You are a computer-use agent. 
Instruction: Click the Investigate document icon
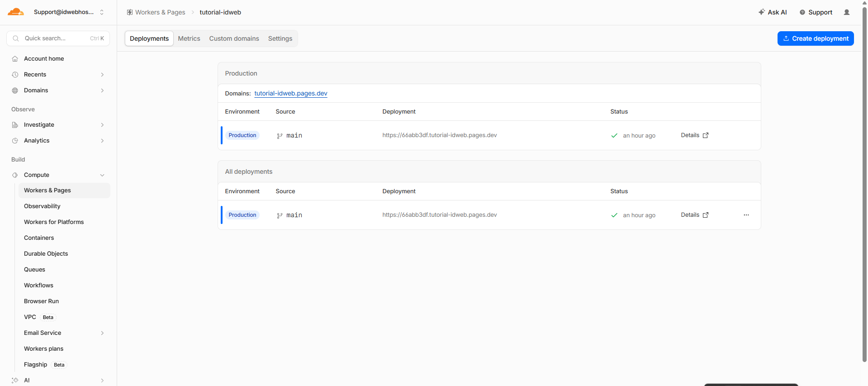[15, 125]
